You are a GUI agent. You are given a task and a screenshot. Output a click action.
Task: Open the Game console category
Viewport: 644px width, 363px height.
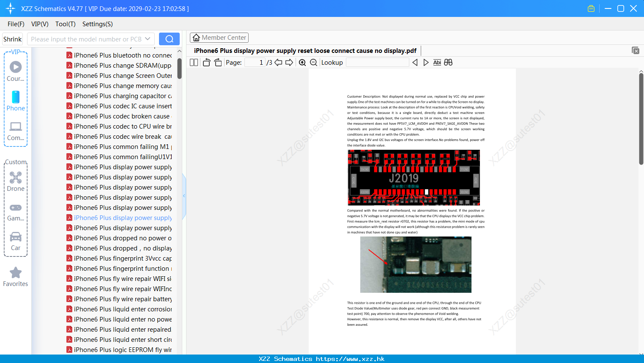16,212
